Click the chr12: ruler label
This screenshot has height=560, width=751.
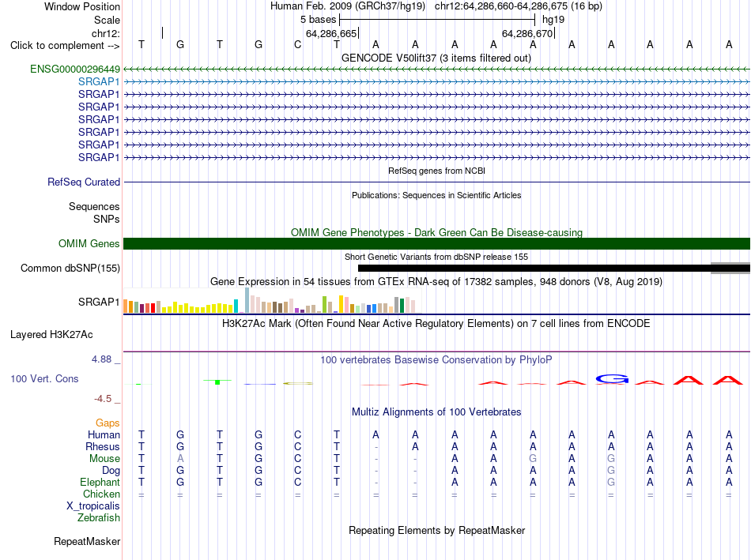106,33
